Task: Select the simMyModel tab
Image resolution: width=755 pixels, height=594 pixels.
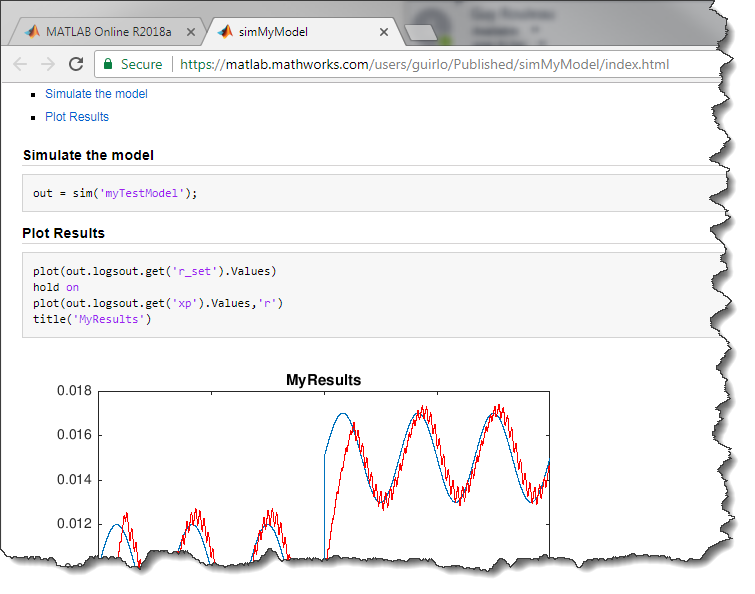Action: pos(290,32)
